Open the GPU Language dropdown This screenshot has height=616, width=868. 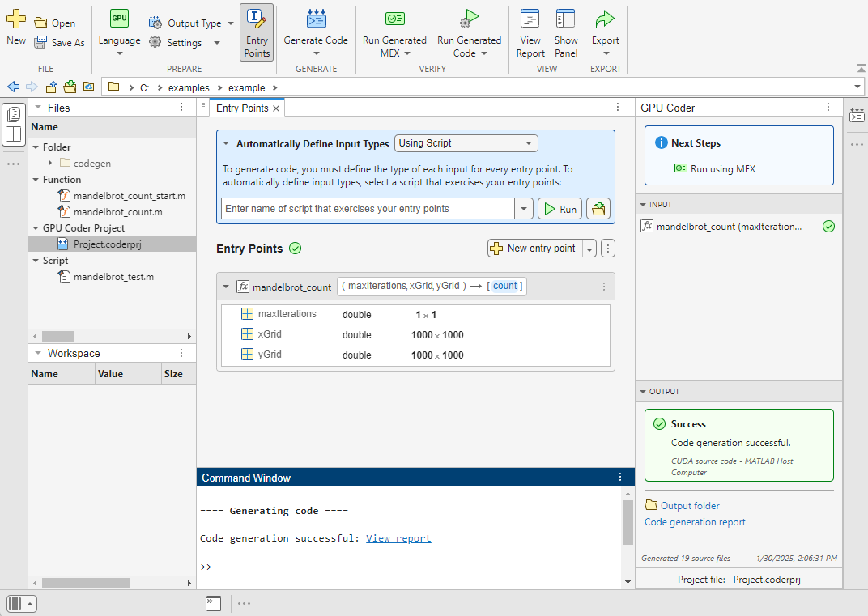coord(119,33)
